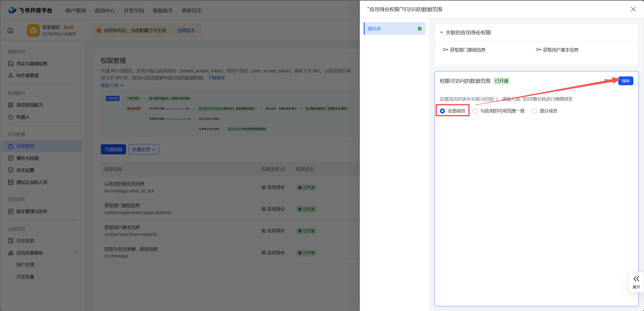
Task: Select the 部分成员 radio button
Action: 535,111
